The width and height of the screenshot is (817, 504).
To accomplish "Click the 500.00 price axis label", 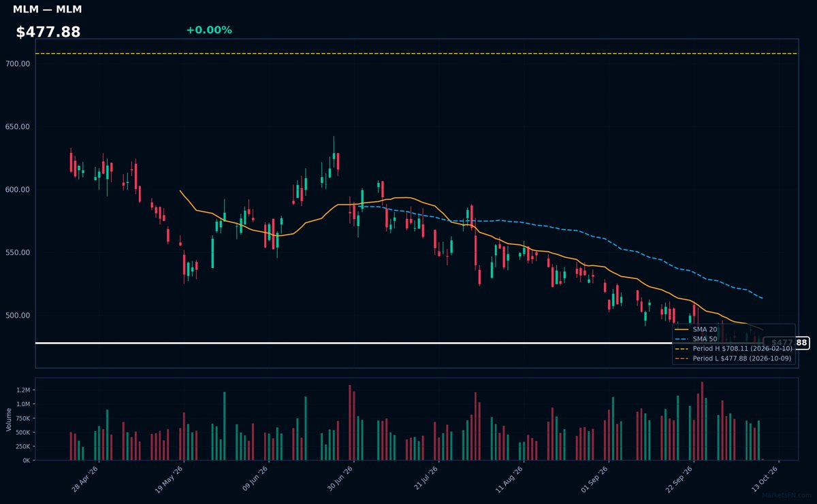I will click(x=18, y=316).
